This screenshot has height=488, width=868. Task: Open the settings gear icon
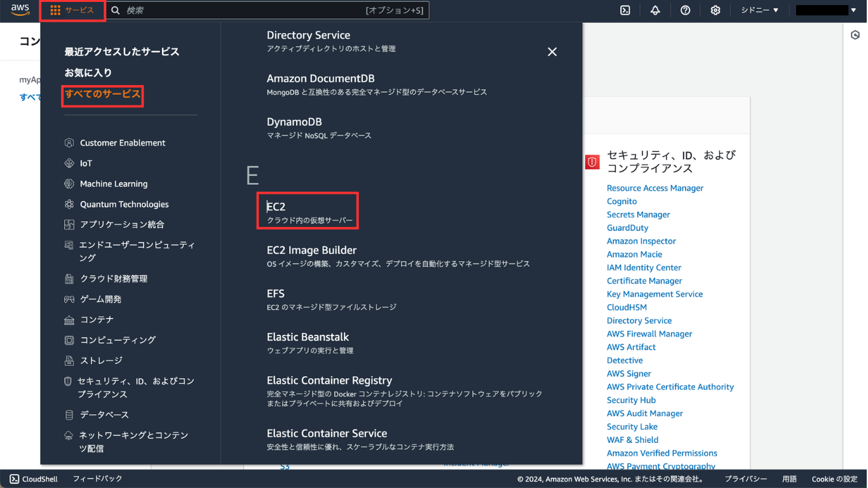click(x=715, y=10)
